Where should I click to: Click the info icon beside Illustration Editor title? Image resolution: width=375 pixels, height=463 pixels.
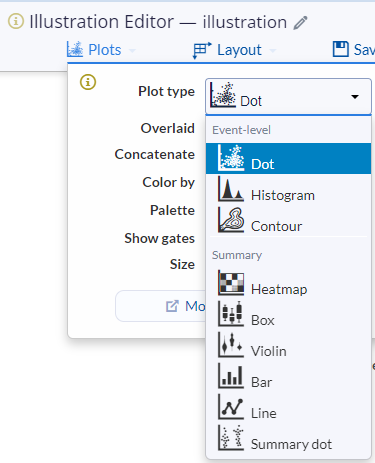tap(16, 21)
